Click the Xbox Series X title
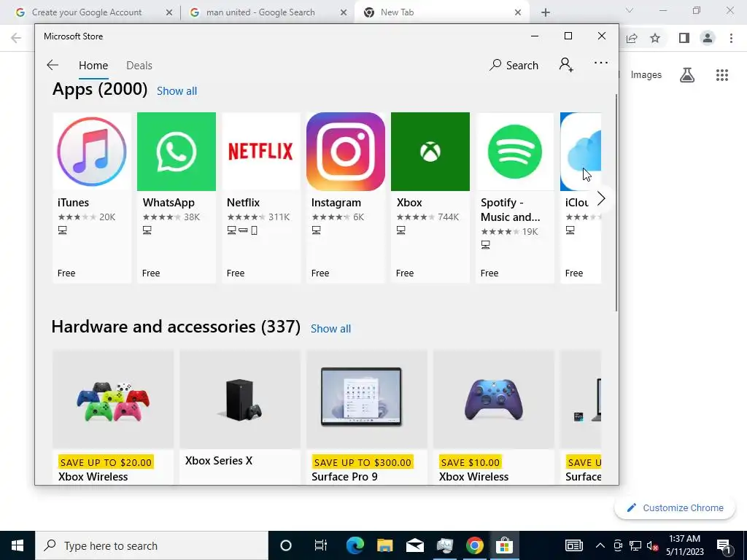Image resolution: width=747 pixels, height=560 pixels. click(x=219, y=461)
